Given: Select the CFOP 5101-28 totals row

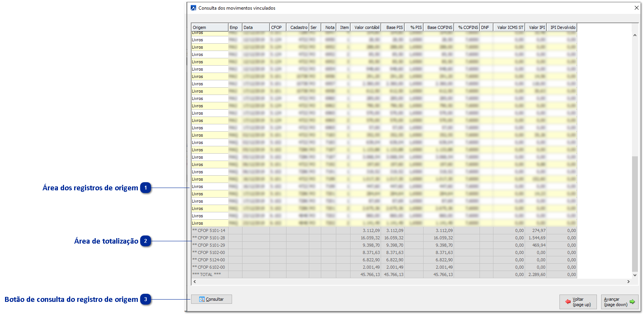Looking at the screenshot, I should click(209, 238).
